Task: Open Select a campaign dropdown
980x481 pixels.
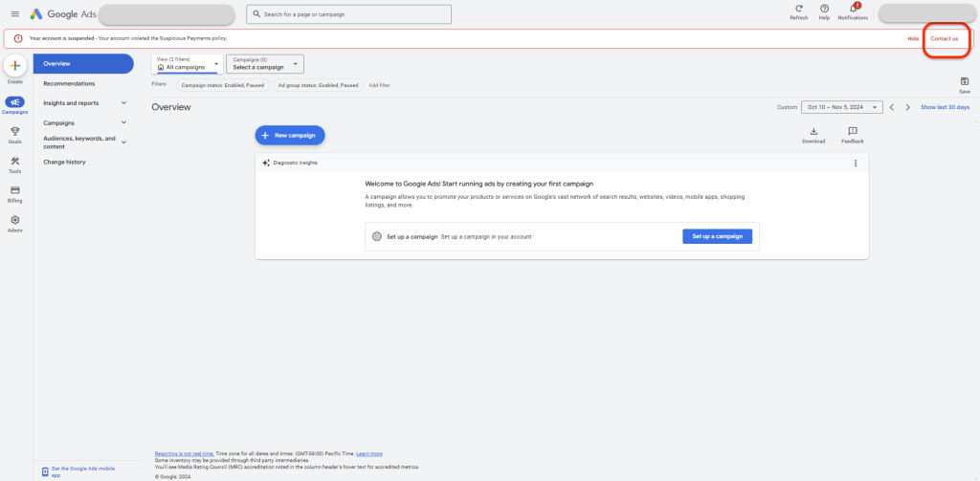Action: 265,64
